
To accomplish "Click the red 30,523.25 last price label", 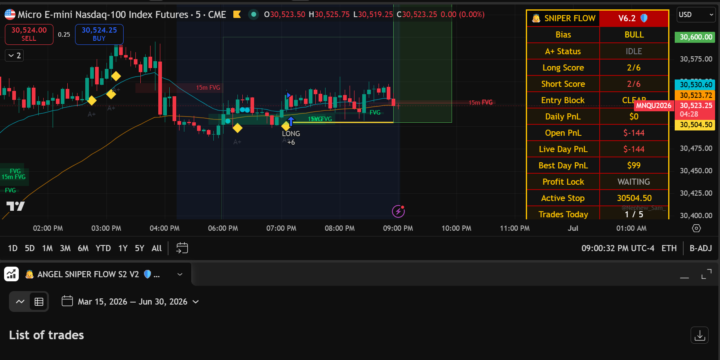I will 694,110.
